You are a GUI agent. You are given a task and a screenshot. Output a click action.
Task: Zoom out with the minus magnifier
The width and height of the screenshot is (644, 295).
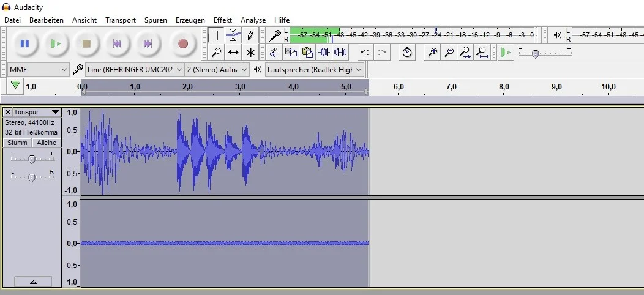click(x=449, y=52)
